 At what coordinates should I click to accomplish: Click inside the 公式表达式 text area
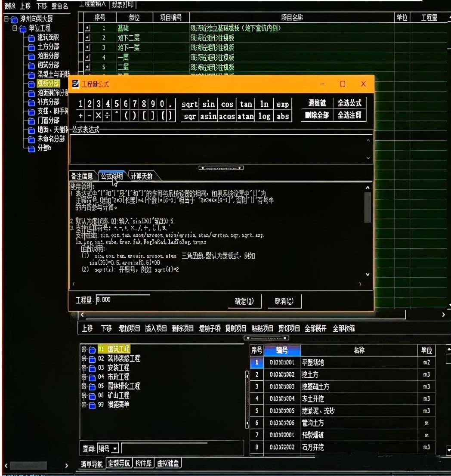click(x=218, y=149)
